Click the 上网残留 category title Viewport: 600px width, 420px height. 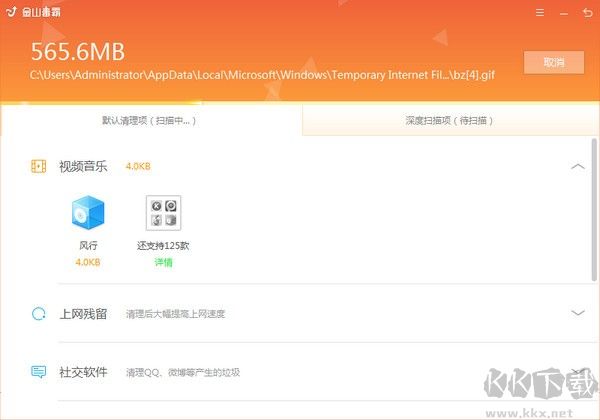pos(83,314)
